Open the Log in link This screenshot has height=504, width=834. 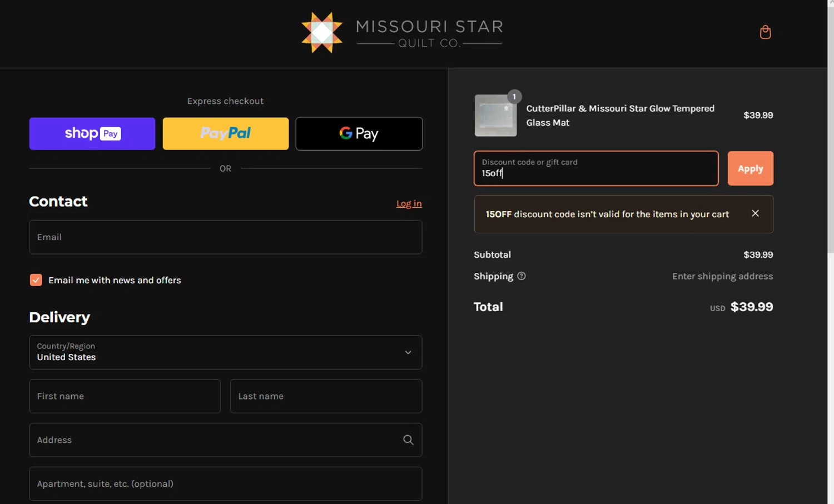point(409,203)
